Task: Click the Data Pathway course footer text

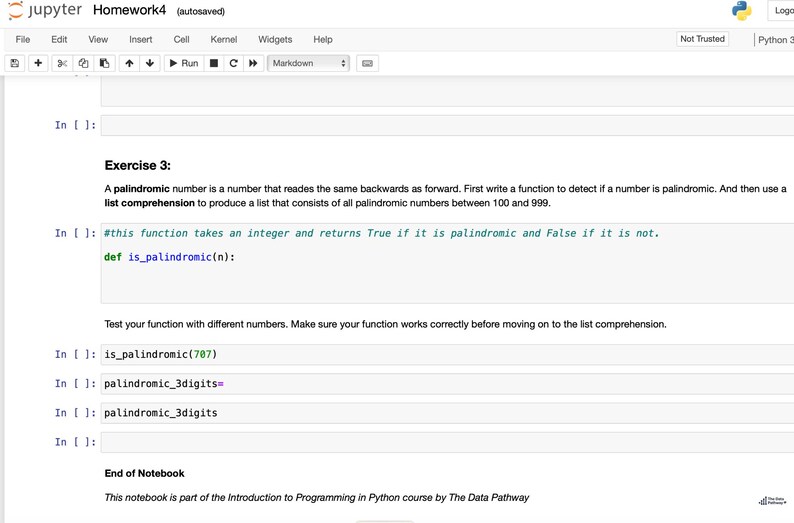Action: click(x=316, y=498)
